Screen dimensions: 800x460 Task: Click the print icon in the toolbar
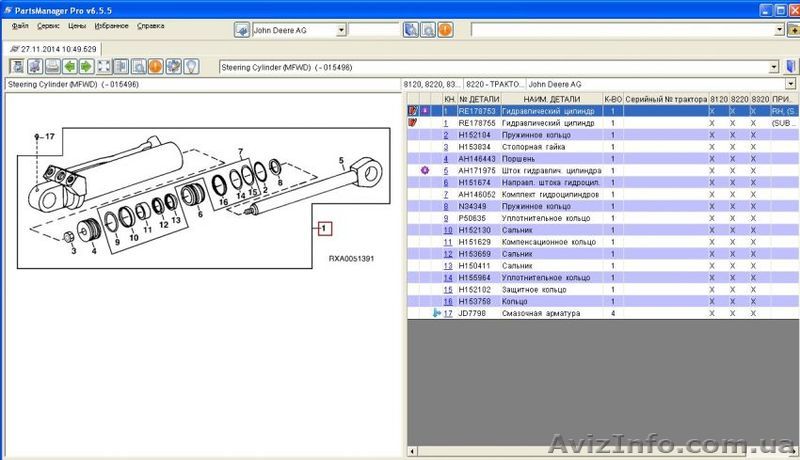tap(52, 67)
